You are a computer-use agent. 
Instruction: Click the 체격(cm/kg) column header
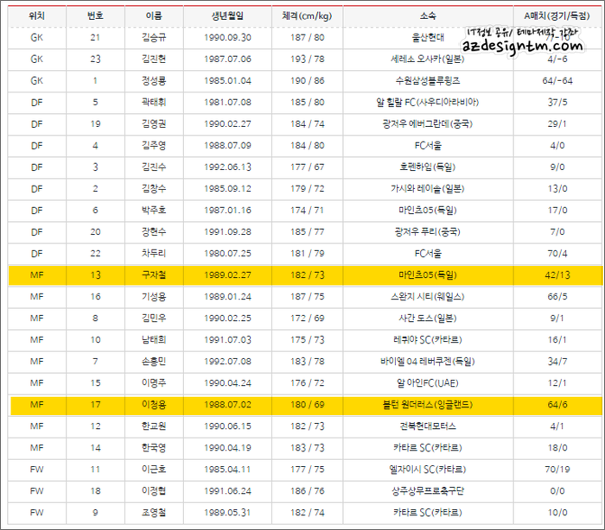[307, 16]
